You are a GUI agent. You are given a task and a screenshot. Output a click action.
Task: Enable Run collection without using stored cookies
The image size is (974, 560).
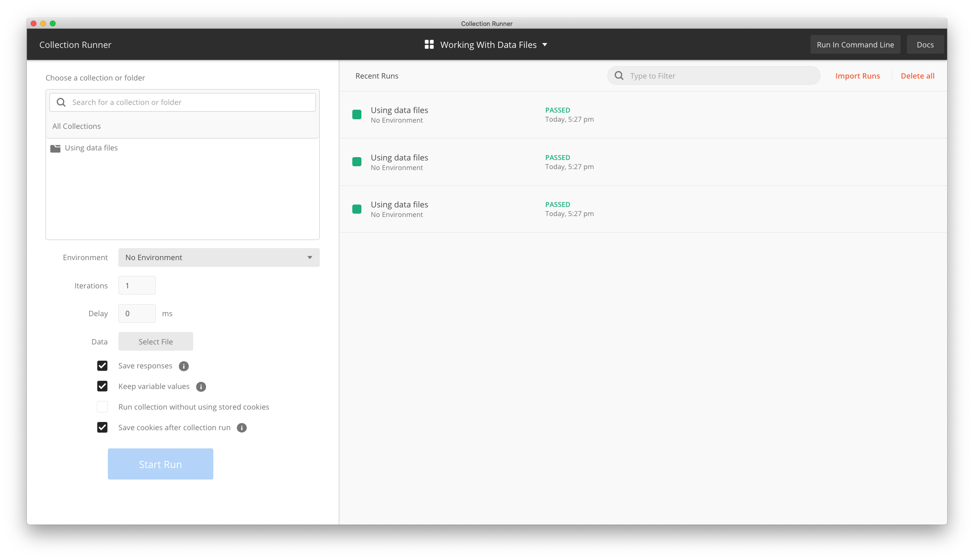coord(102,407)
